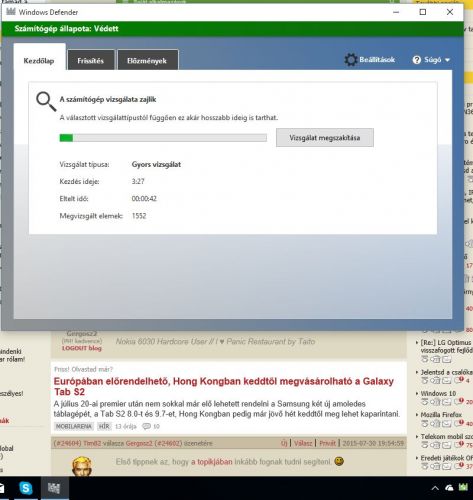The height and width of the screenshot is (500, 473).
Task: Click new-posts bubble under Jelentsd a csalóka
Action: coord(459,380)
